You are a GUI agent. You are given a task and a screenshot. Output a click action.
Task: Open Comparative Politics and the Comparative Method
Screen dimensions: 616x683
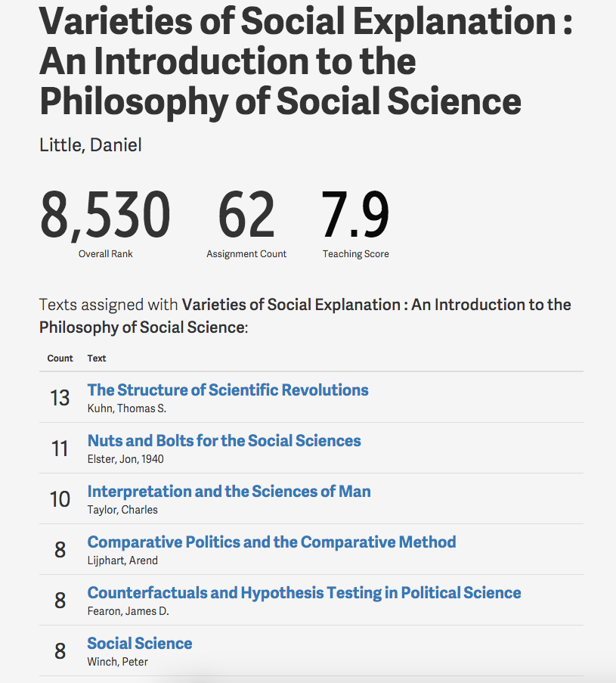click(271, 542)
